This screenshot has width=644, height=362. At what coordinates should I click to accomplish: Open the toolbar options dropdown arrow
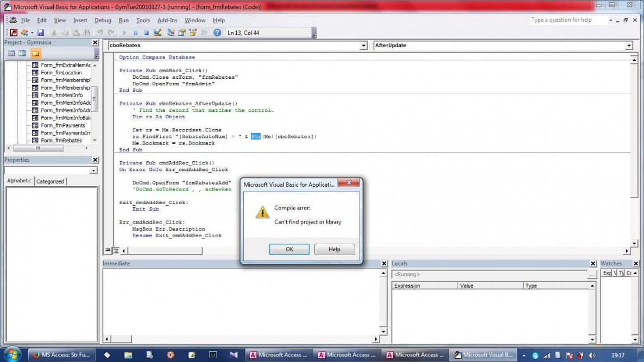point(314,33)
